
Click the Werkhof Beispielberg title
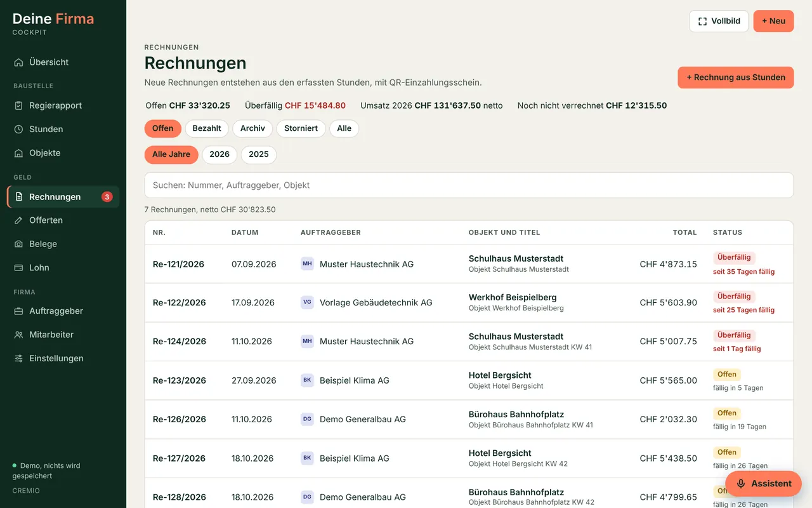pyautogui.click(x=513, y=297)
